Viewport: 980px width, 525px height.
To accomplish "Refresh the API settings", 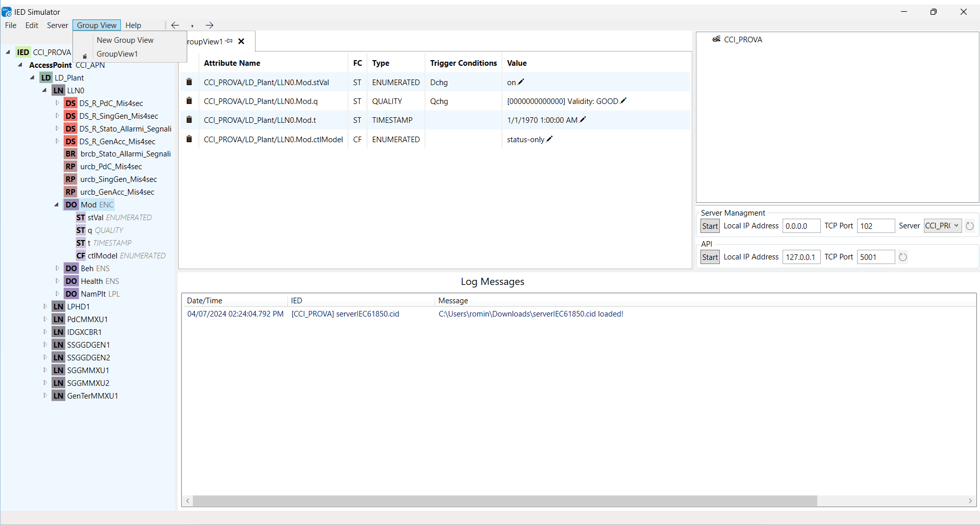I will (x=903, y=257).
